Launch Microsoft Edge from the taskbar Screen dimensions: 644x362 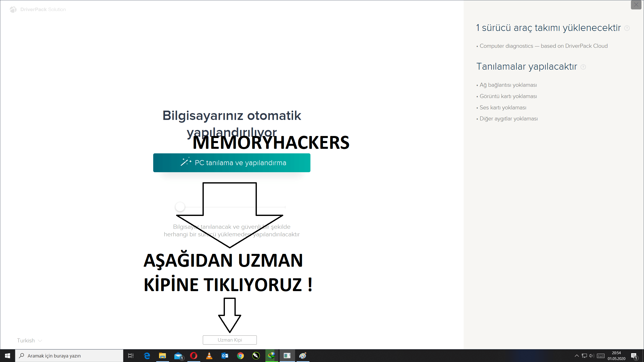pos(147,356)
